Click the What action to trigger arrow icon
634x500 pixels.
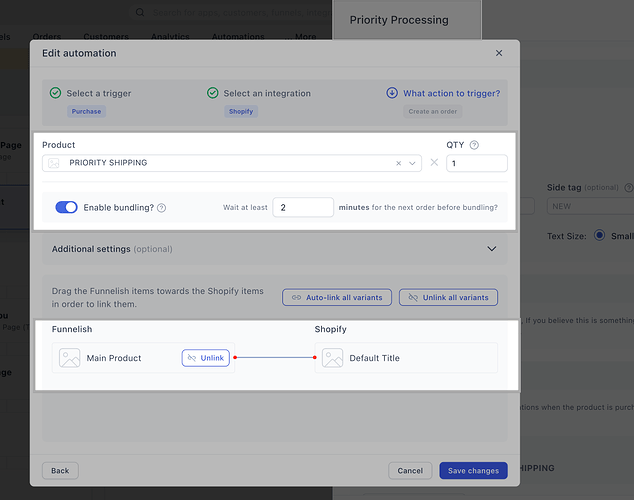click(x=392, y=93)
